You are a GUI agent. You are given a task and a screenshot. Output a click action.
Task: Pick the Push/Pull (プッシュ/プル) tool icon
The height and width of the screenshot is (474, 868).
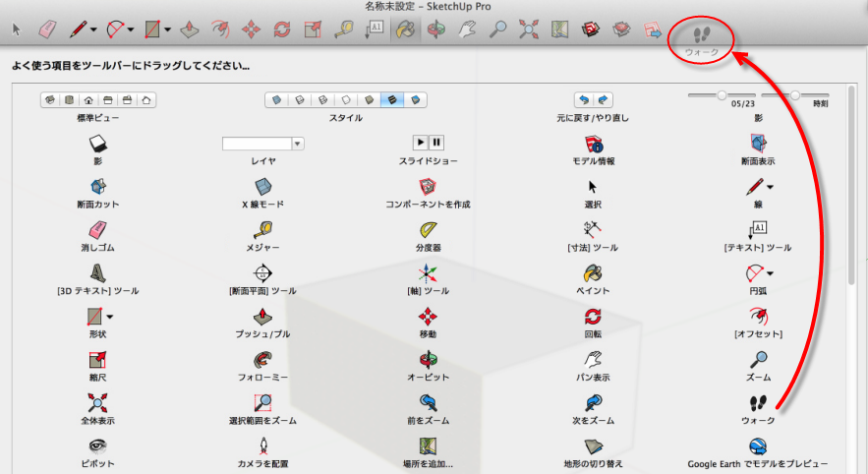tap(262, 317)
